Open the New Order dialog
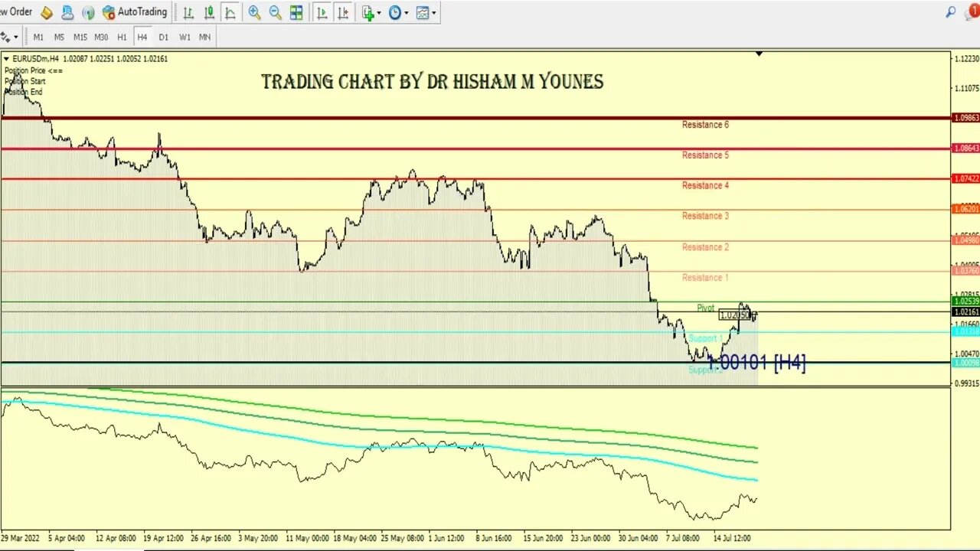 [x=15, y=11]
